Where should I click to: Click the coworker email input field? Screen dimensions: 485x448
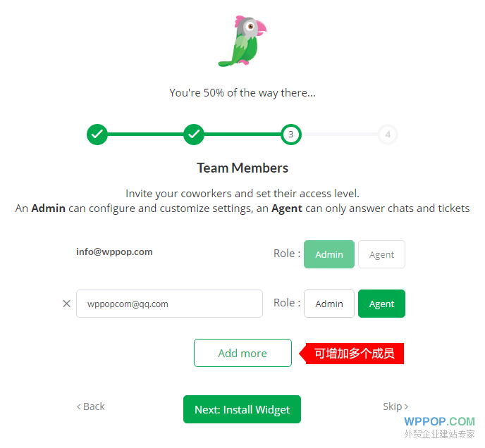(169, 304)
